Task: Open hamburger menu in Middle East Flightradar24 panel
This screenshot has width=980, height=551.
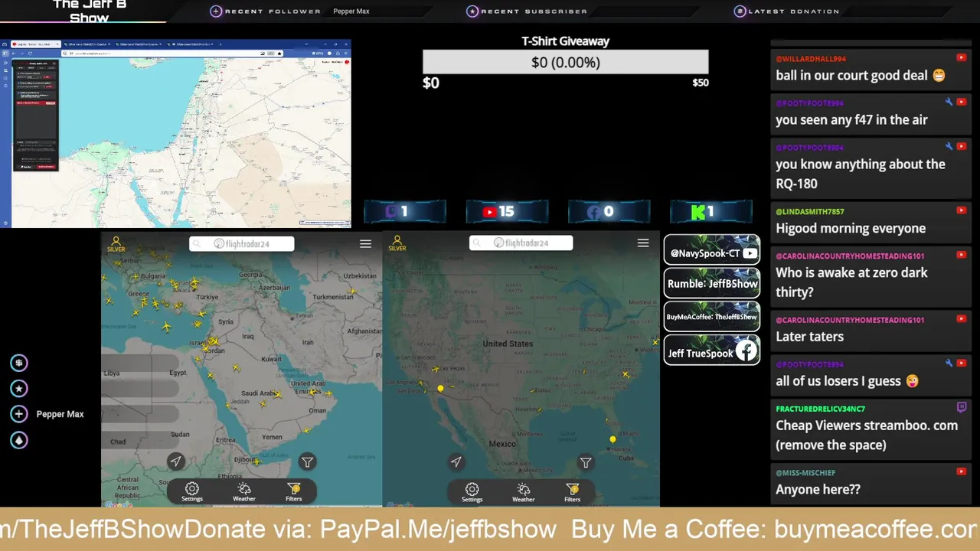Action: coord(365,243)
